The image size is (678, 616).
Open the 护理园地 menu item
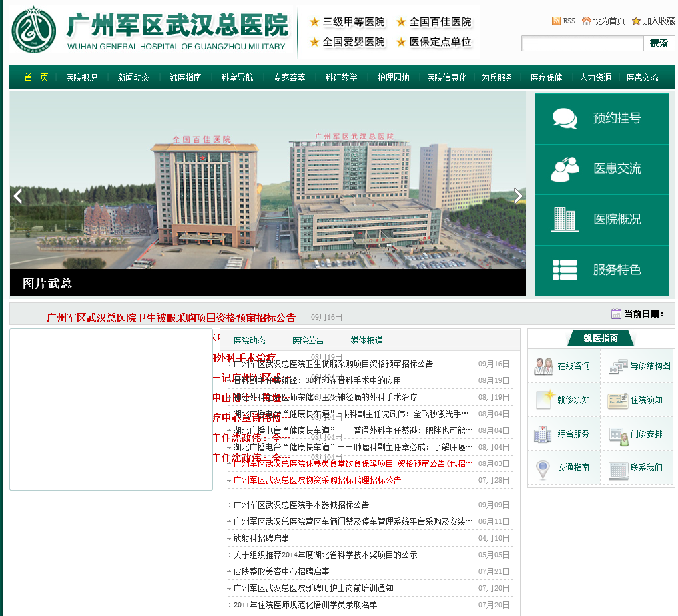click(393, 77)
